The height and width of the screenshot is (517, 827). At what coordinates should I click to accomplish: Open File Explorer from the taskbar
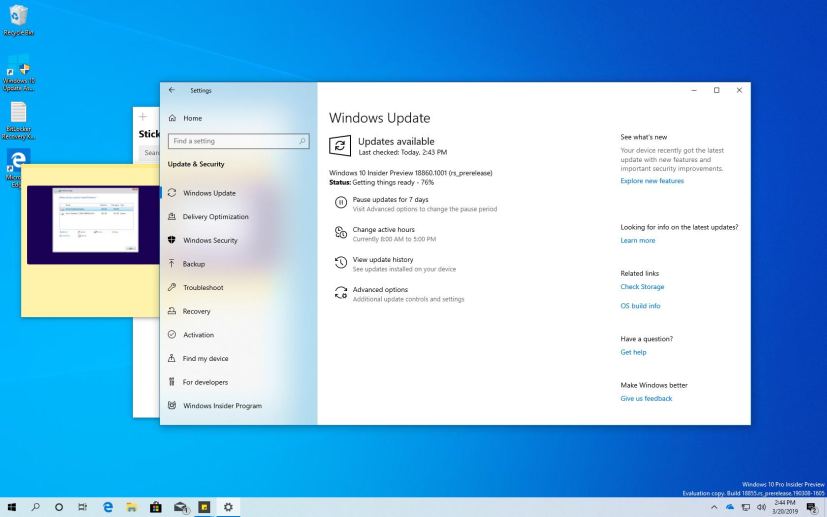point(131,507)
